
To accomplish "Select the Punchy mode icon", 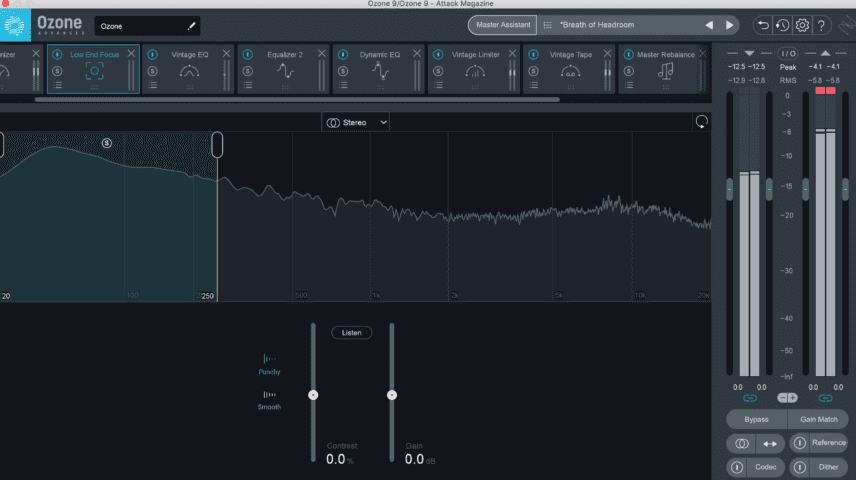I will (269, 359).
